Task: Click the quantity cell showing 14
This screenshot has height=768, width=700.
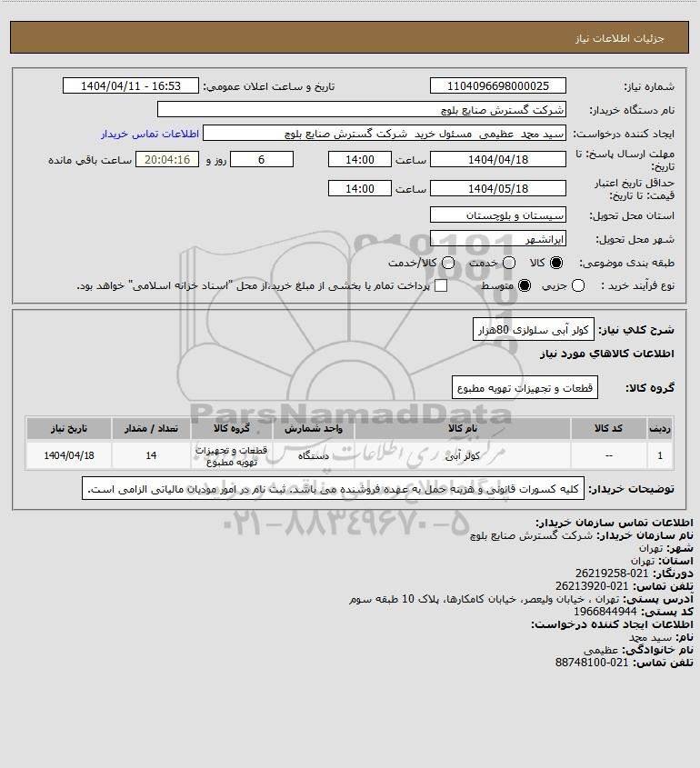Action: pos(151,455)
